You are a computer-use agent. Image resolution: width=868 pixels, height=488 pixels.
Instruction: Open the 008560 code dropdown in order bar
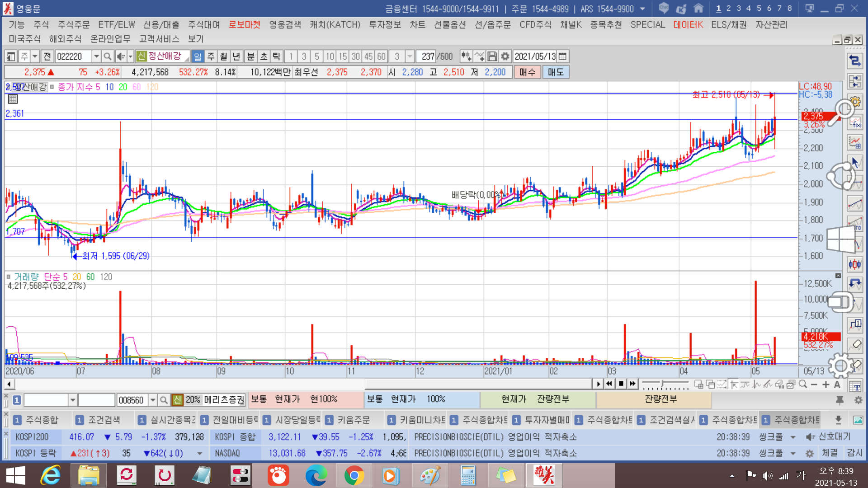(153, 400)
